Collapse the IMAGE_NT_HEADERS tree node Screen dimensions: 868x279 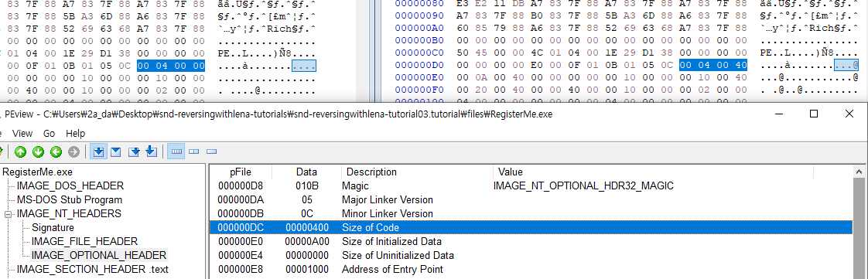point(9,213)
